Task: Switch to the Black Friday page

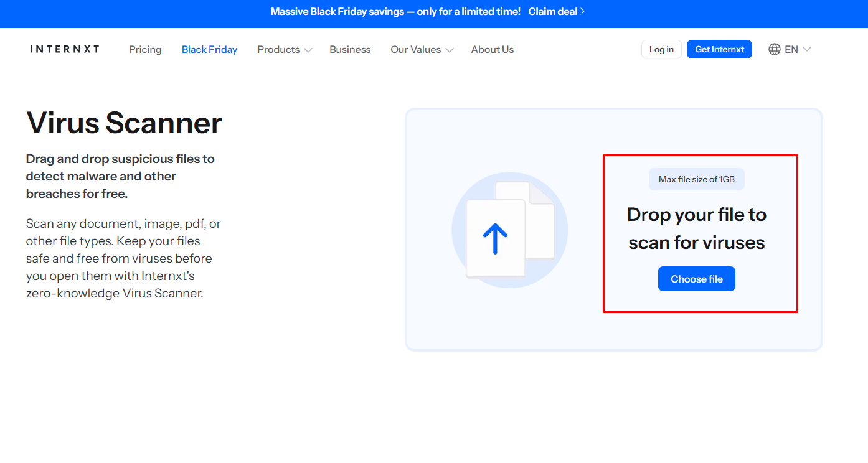Action: [209, 49]
